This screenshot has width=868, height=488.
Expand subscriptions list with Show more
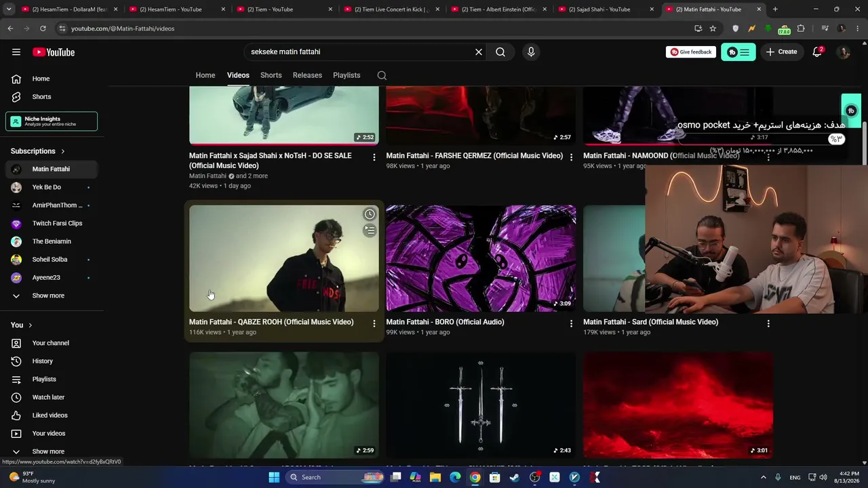(x=49, y=296)
